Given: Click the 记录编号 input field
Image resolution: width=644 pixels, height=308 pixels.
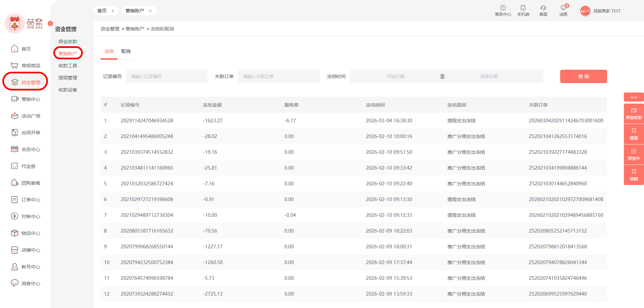Looking at the screenshot, I should [166, 76].
